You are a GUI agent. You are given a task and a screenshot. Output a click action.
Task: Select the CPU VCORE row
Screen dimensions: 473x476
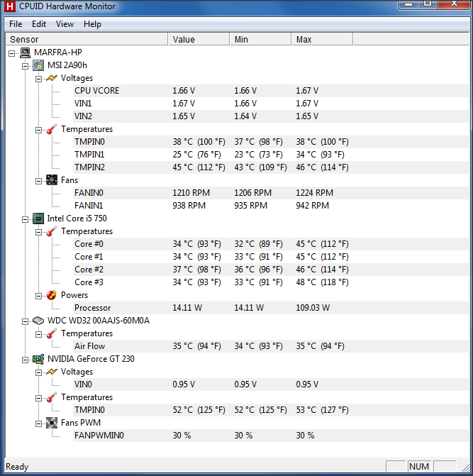click(271, 91)
